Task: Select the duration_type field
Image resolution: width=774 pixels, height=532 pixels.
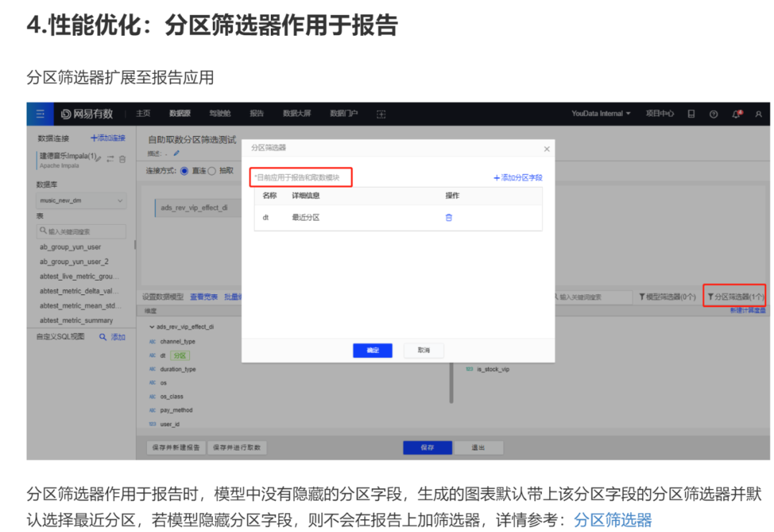Action: [178, 369]
